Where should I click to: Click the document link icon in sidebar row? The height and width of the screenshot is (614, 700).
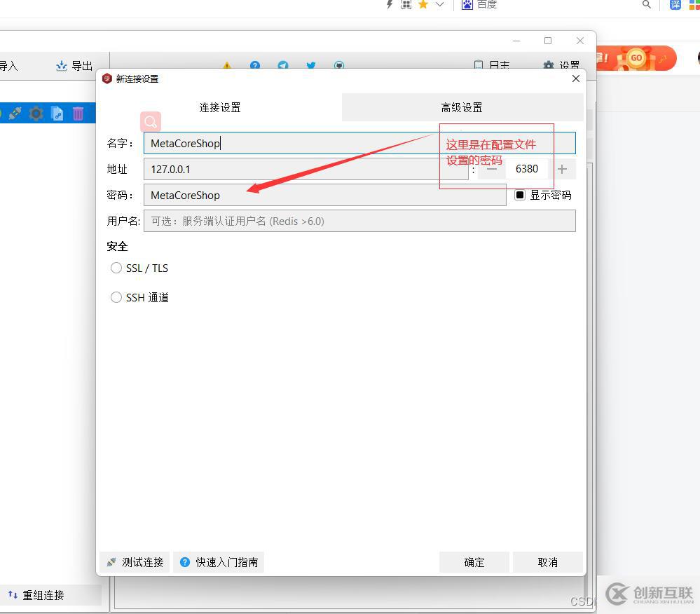pos(57,114)
